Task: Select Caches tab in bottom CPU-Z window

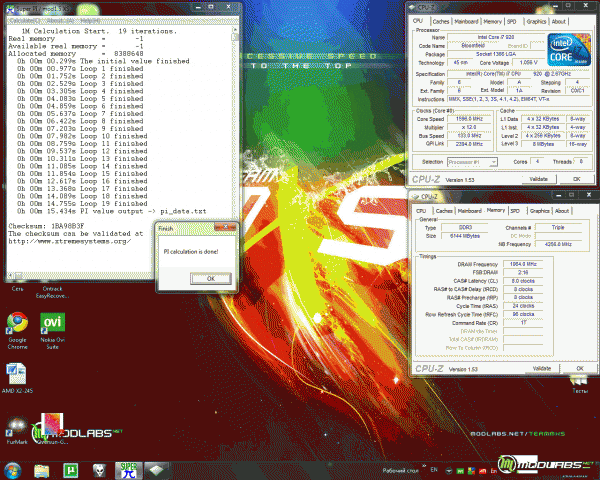Action: (444, 211)
